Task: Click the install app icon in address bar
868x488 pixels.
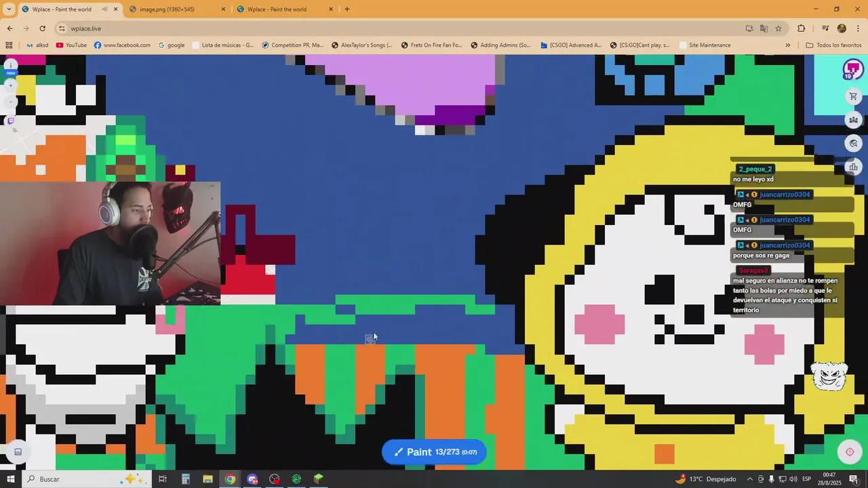Action: pyautogui.click(x=749, y=28)
